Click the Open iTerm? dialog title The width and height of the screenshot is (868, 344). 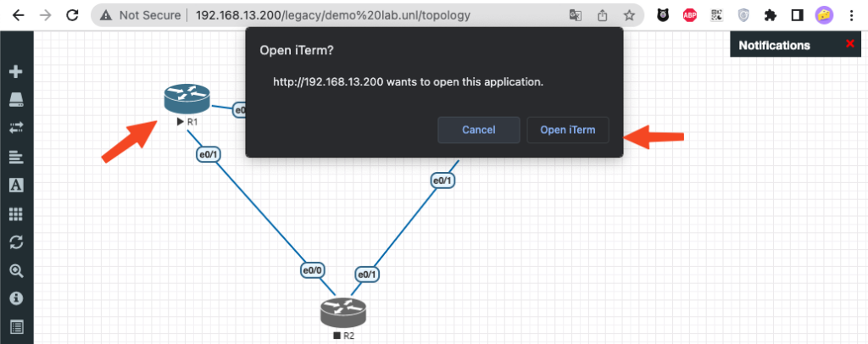297,51
